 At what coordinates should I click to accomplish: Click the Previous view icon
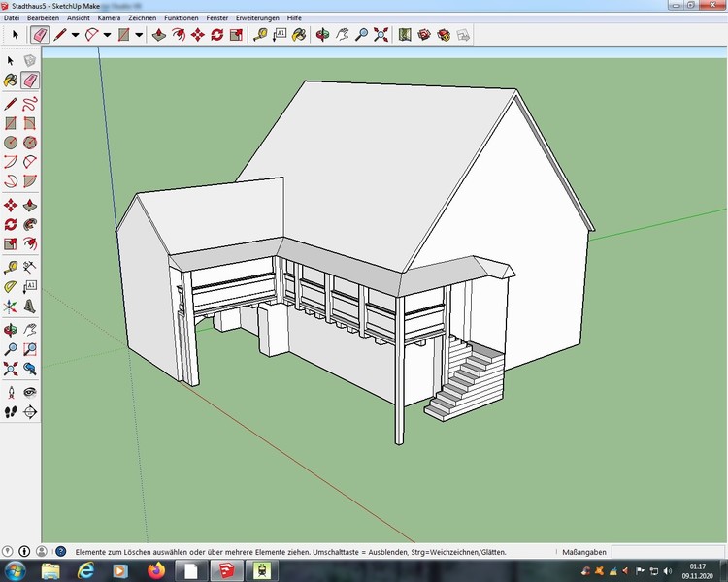30,369
